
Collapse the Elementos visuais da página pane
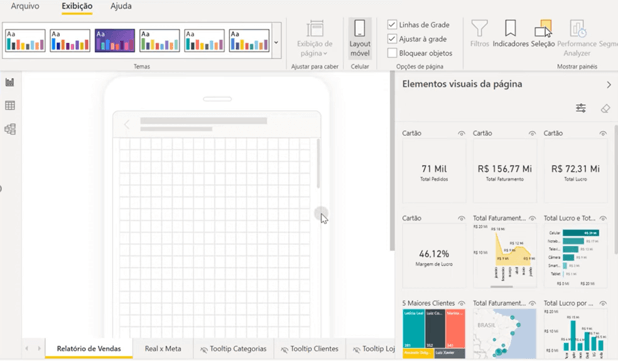point(609,85)
